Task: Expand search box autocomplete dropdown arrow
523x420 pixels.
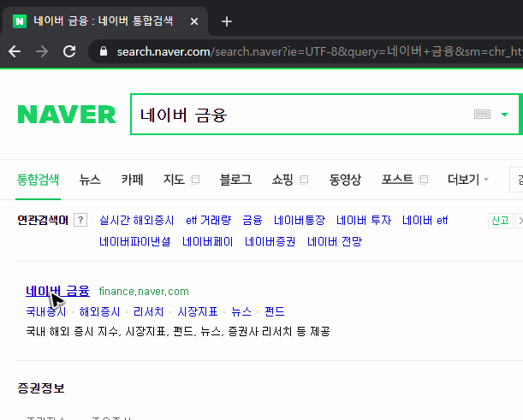Action: click(x=504, y=115)
